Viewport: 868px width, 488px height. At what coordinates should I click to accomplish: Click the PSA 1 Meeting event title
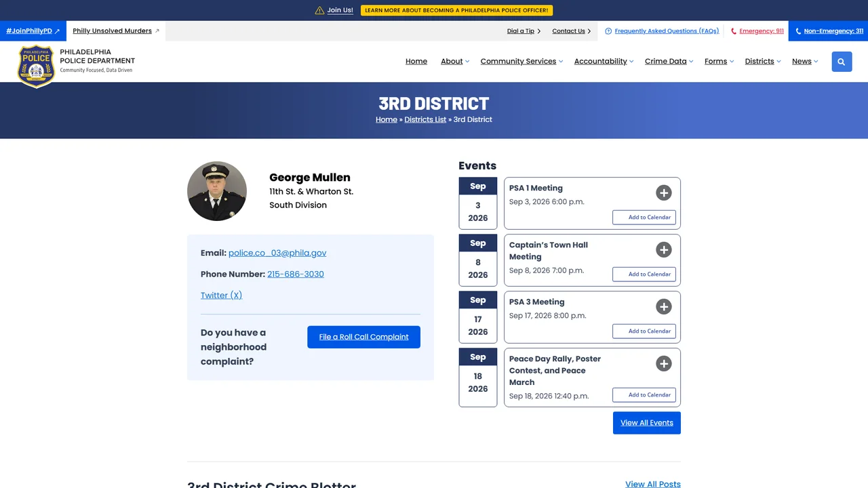tap(536, 188)
